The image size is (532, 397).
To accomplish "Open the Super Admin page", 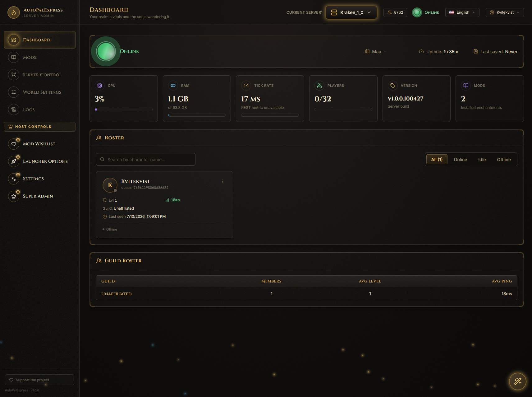I will pyautogui.click(x=39, y=196).
